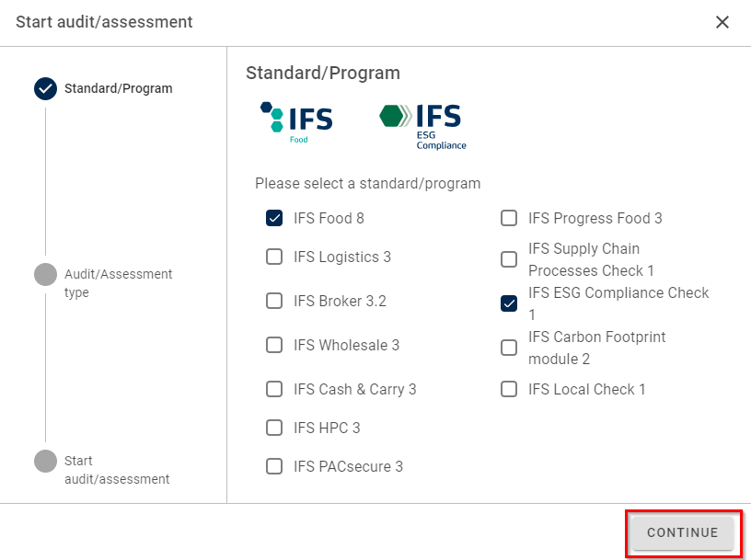This screenshot has width=751, height=560.
Task: Click the Start audit/assessment step circle
Action: [x=45, y=461]
